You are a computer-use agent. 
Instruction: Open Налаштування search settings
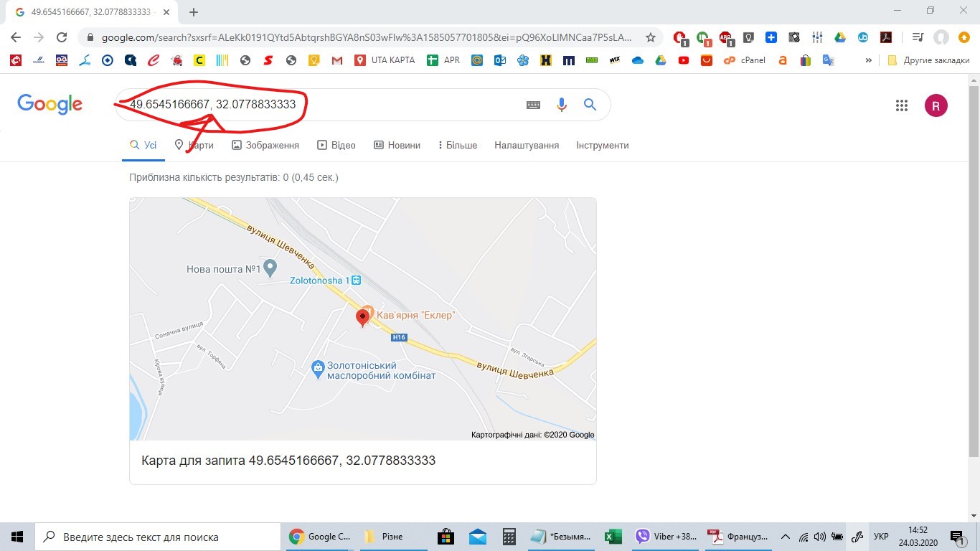527,145
